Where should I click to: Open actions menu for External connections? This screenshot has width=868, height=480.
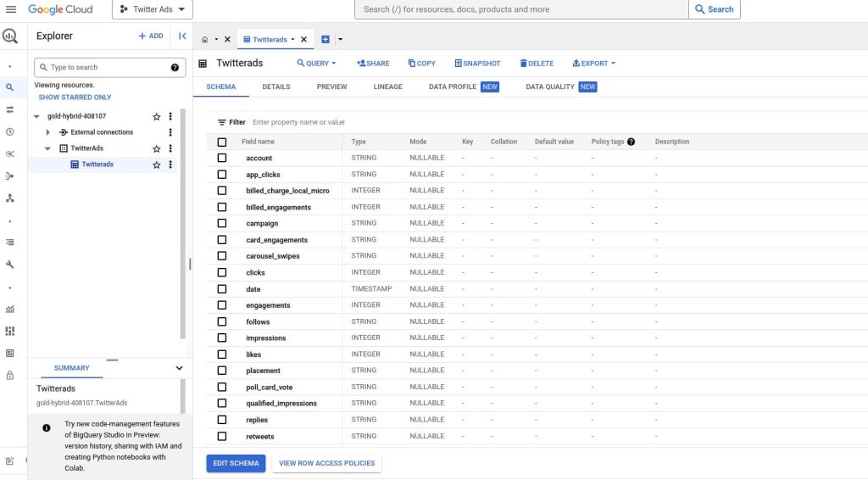click(170, 132)
